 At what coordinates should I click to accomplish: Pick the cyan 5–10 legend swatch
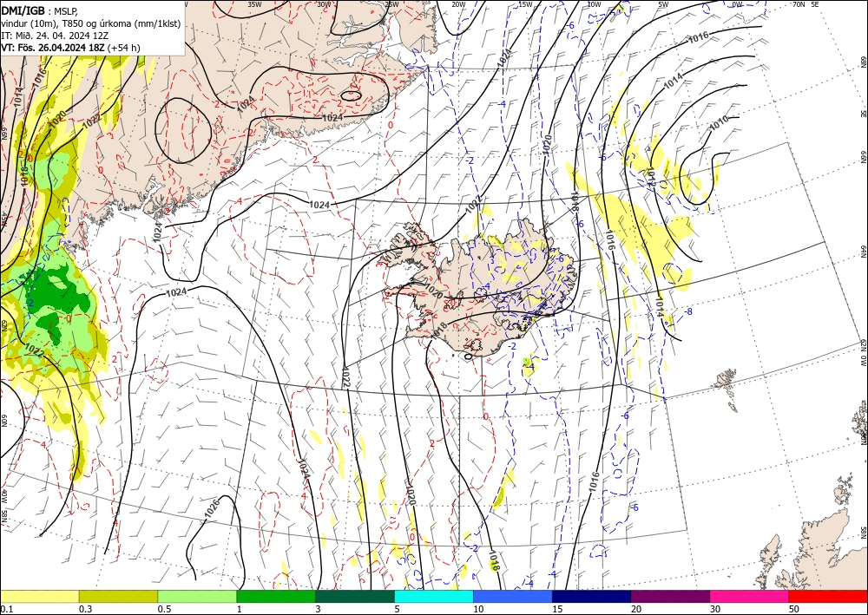(434, 596)
